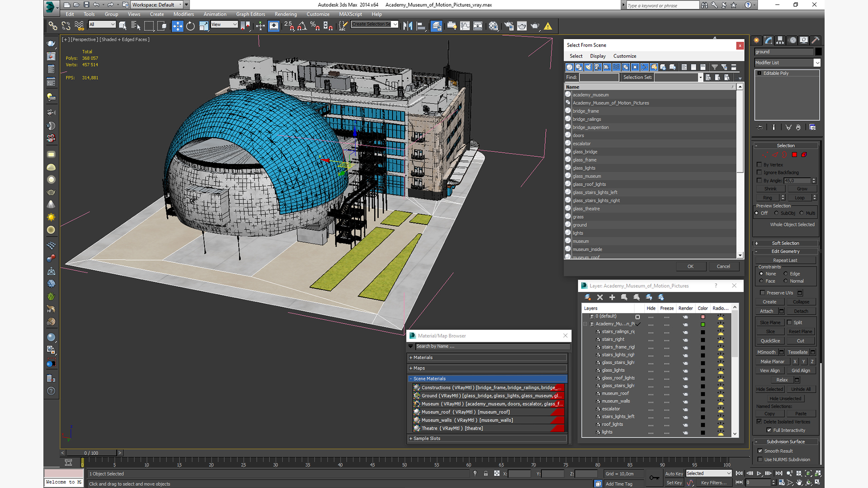This screenshot has width=868, height=488.
Task: Select the Select and Move tool
Action: (x=178, y=26)
